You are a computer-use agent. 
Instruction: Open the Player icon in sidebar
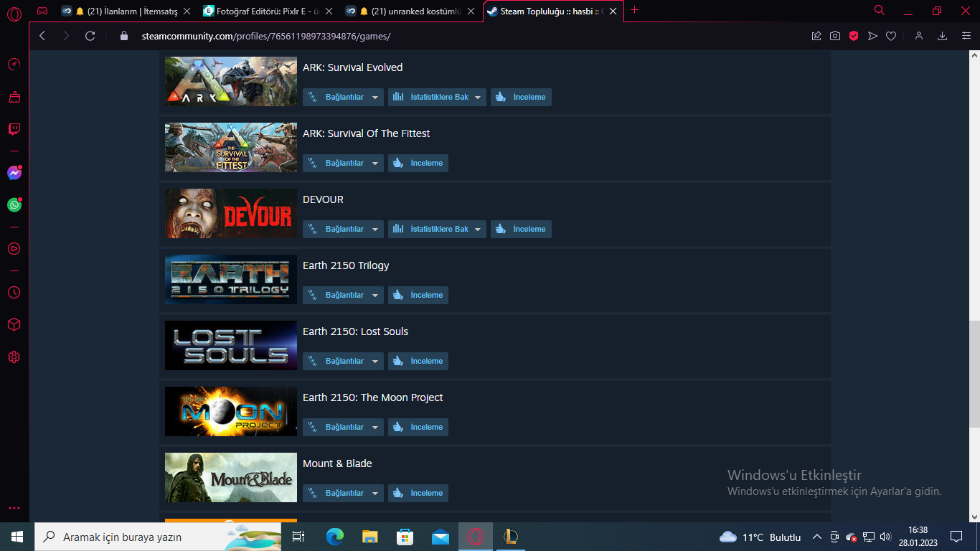coord(14,249)
